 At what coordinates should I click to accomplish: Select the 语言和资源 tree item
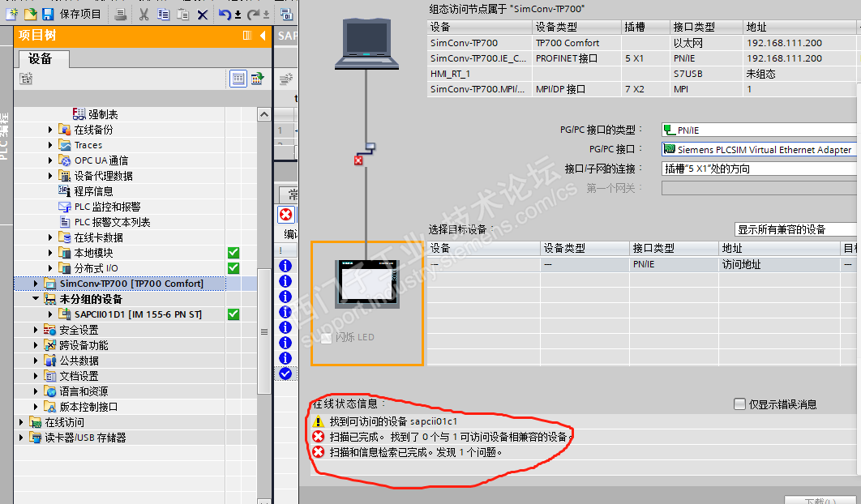(84, 391)
